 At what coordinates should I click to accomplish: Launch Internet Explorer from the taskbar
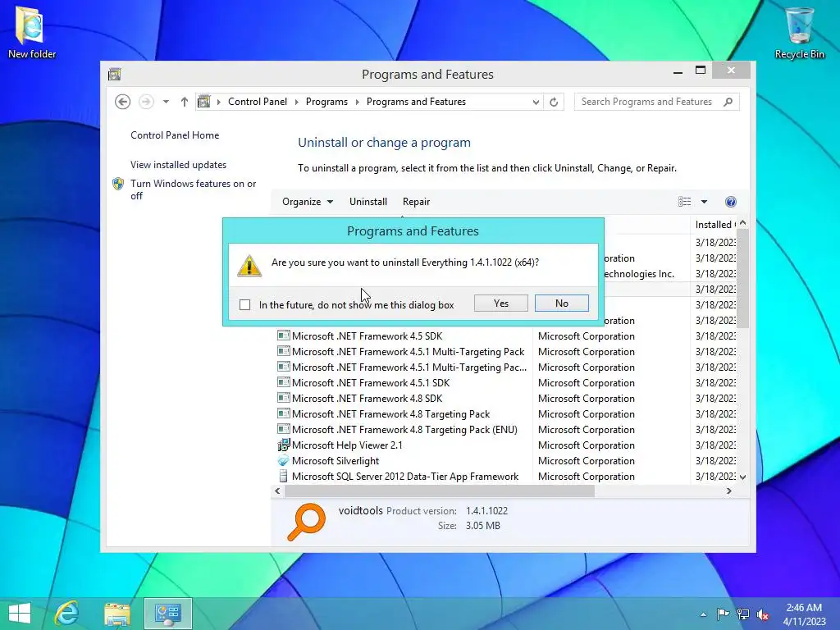[67, 614]
